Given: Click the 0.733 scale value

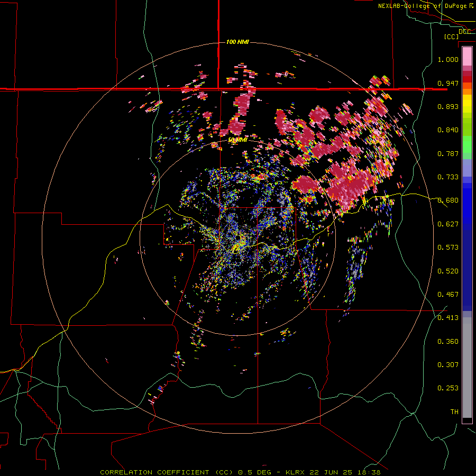Looking at the screenshot, I should pos(448,177).
